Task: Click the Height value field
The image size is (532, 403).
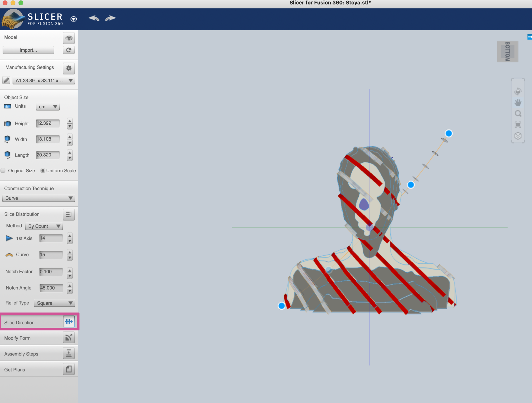Action: point(48,123)
